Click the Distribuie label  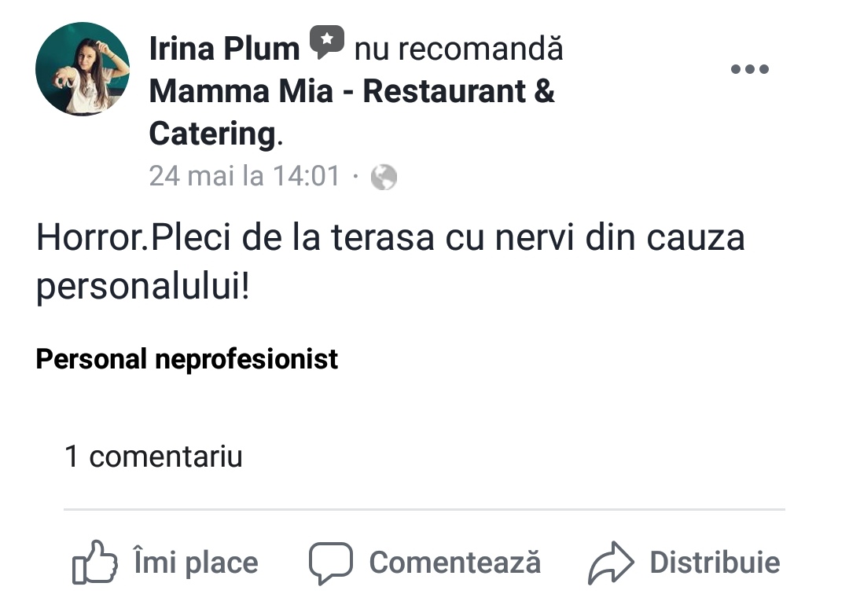(x=715, y=563)
